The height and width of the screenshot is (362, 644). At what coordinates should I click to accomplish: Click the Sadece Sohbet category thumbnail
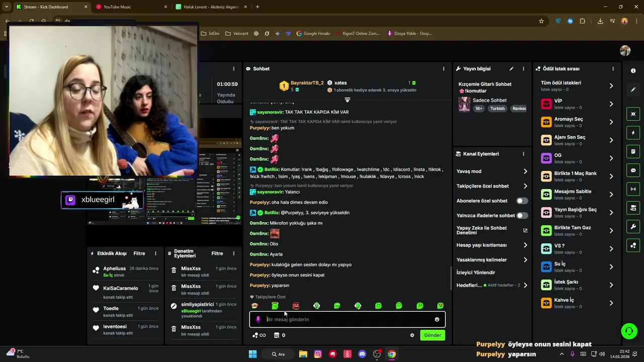click(x=464, y=104)
